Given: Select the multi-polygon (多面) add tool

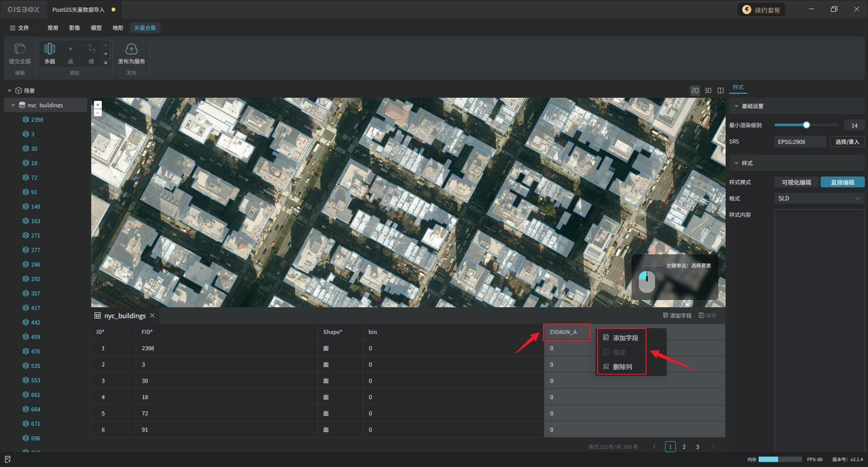Looking at the screenshot, I should (50, 49).
